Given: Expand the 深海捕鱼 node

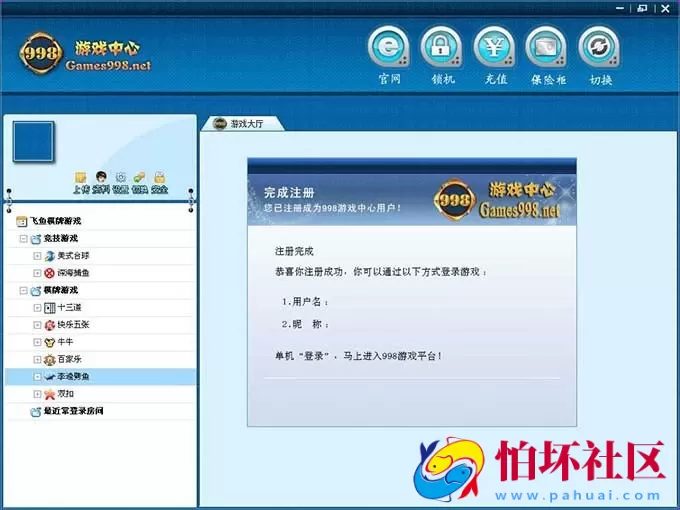Looking at the screenshot, I should point(37,273).
